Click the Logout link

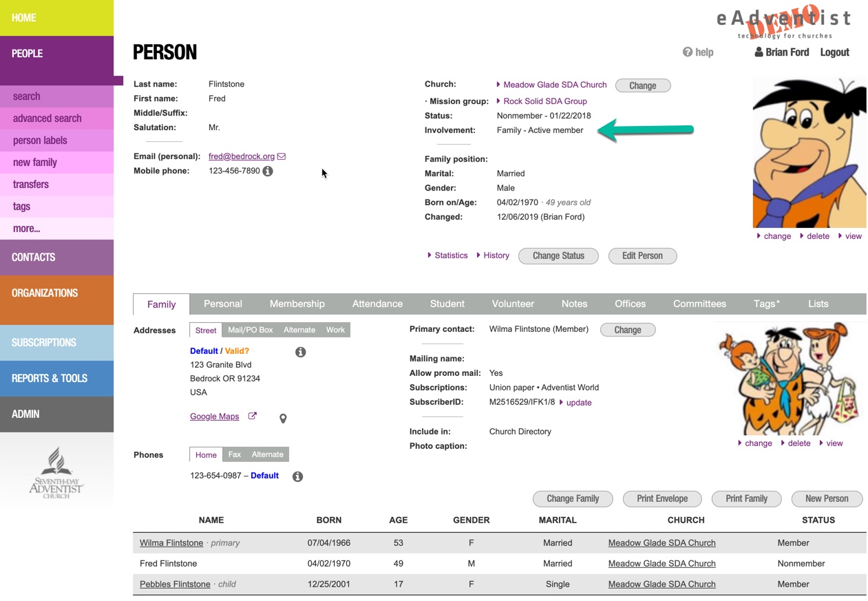click(834, 52)
